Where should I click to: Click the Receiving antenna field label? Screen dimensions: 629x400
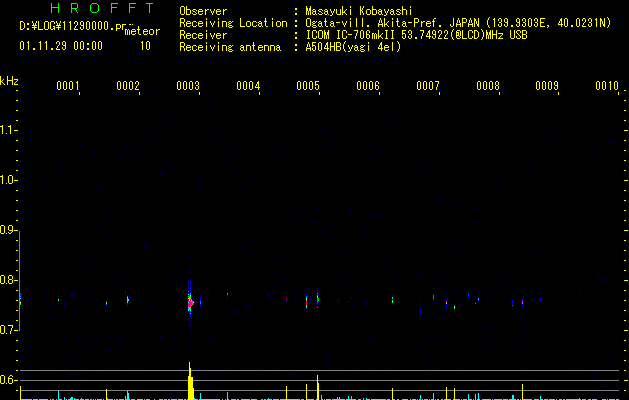click(230, 47)
